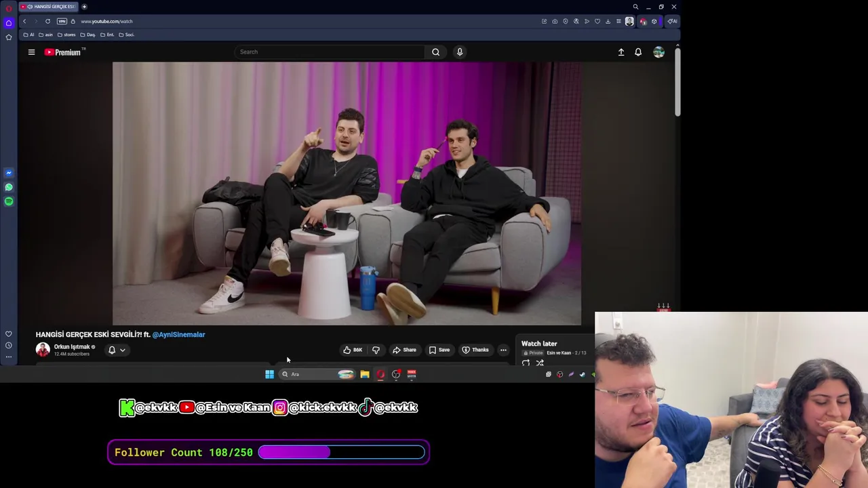The image size is (868, 488).
Task: Bookmark page with the toolbar heart icon
Action: tap(597, 21)
